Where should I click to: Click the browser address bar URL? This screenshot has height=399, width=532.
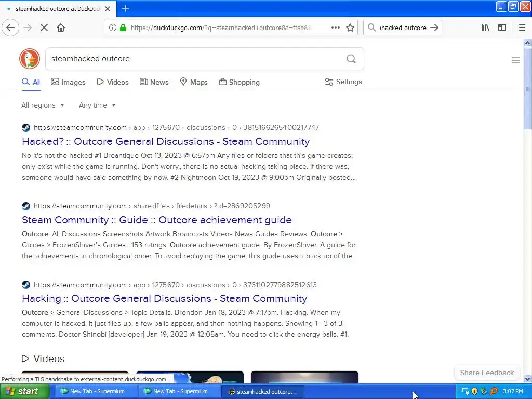(x=220, y=28)
